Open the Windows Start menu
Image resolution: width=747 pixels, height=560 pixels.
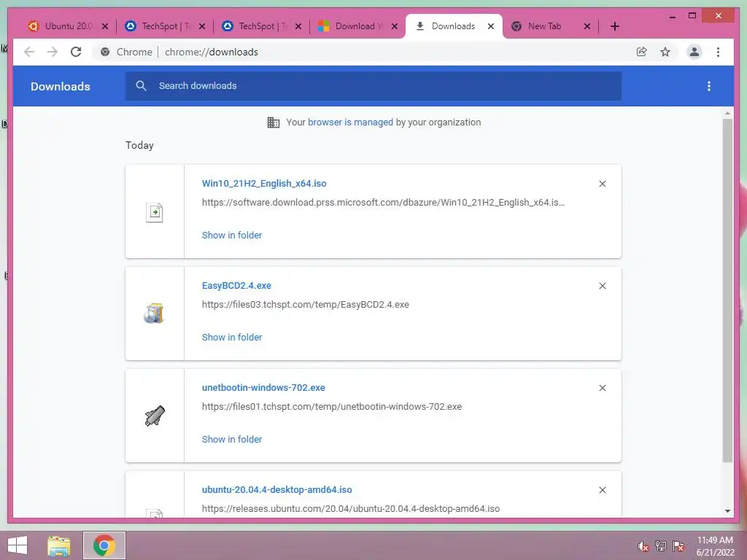click(18, 545)
